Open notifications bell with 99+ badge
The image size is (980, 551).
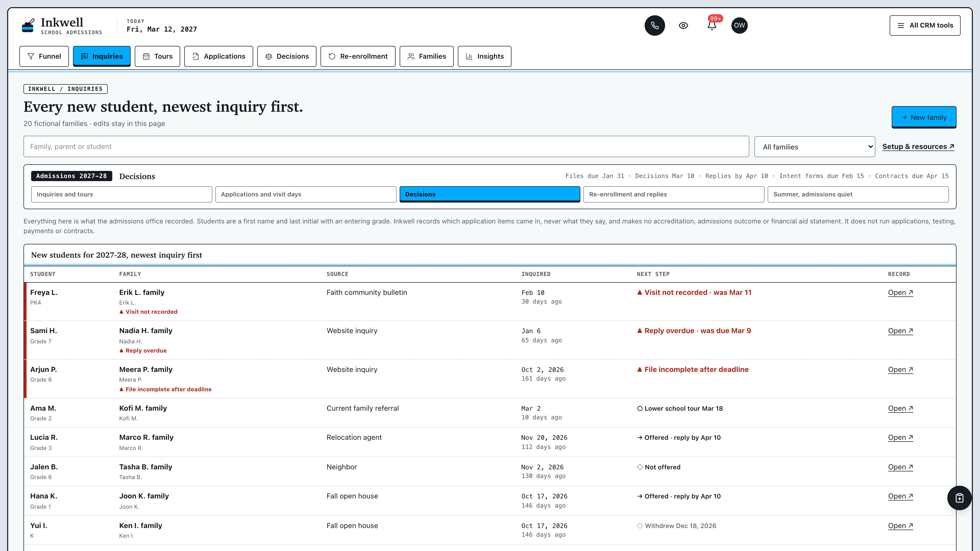(x=712, y=26)
